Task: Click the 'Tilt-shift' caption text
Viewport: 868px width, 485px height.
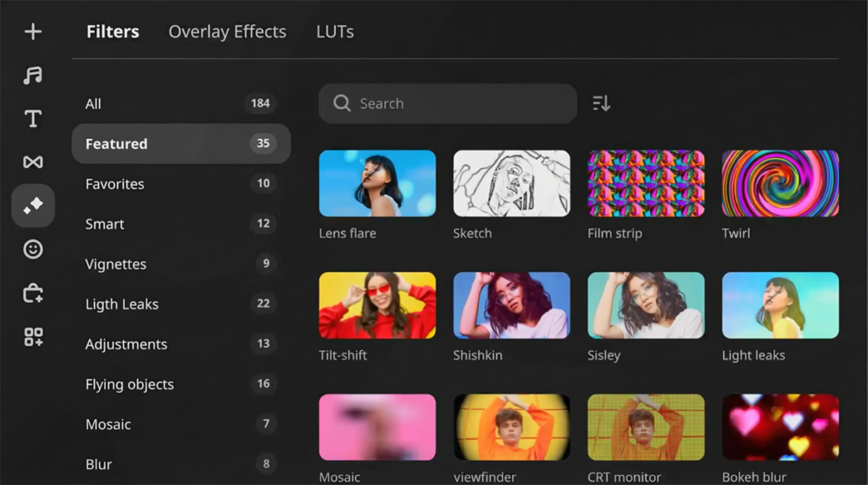Action: (342, 355)
